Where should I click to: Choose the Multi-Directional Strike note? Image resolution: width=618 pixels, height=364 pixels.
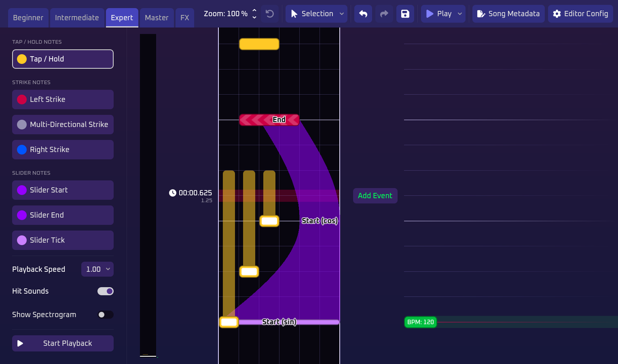pos(63,124)
